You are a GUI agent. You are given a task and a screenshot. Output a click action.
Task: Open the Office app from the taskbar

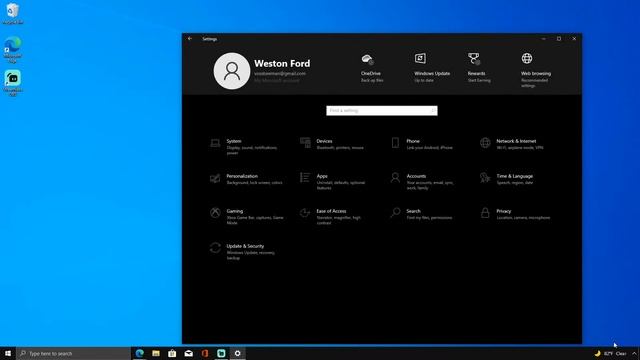point(205,353)
